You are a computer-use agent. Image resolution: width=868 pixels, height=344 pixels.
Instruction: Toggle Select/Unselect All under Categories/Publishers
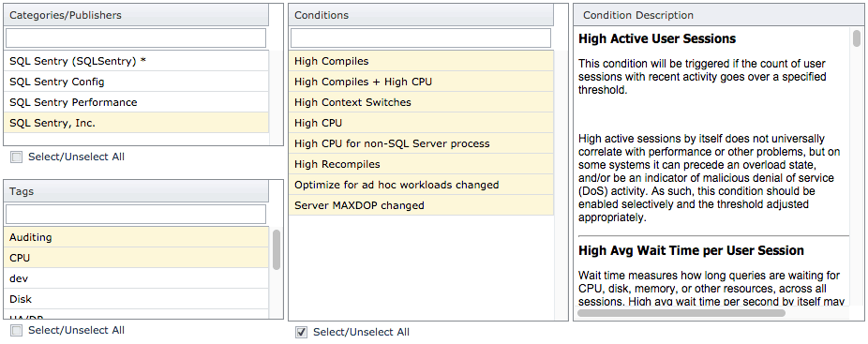(x=17, y=157)
